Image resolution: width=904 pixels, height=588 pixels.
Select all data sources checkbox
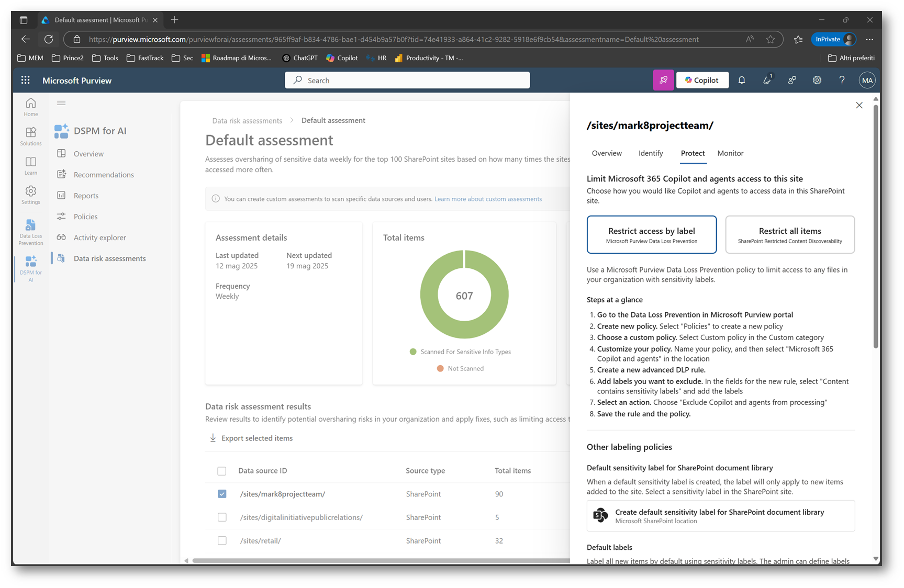coord(222,471)
